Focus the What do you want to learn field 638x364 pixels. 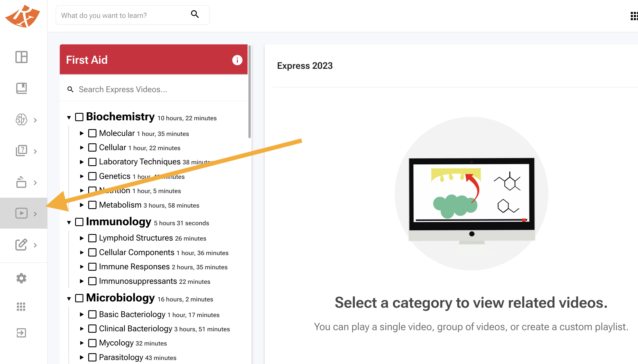click(133, 15)
